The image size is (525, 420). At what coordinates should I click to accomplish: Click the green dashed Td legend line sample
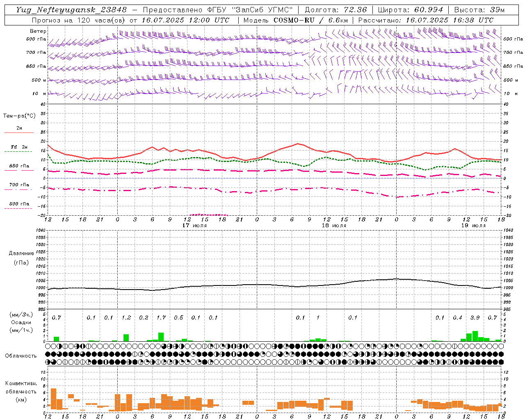click(x=19, y=152)
